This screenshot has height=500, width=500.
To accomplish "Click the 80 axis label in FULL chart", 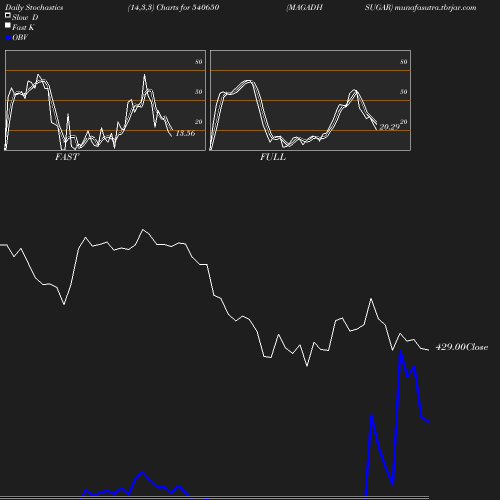I will click(404, 62).
